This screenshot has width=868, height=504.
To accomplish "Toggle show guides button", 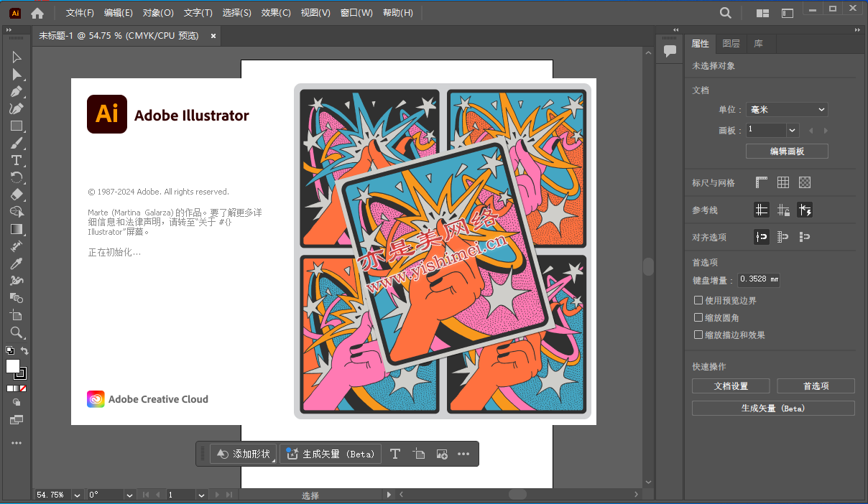I will [762, 210].
